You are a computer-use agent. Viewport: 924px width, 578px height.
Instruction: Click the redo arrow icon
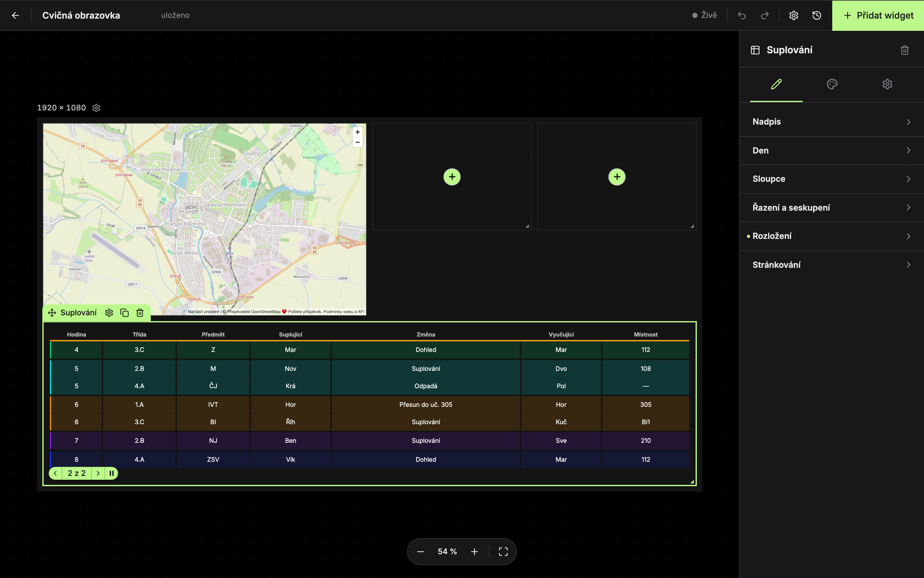(765, 15)
